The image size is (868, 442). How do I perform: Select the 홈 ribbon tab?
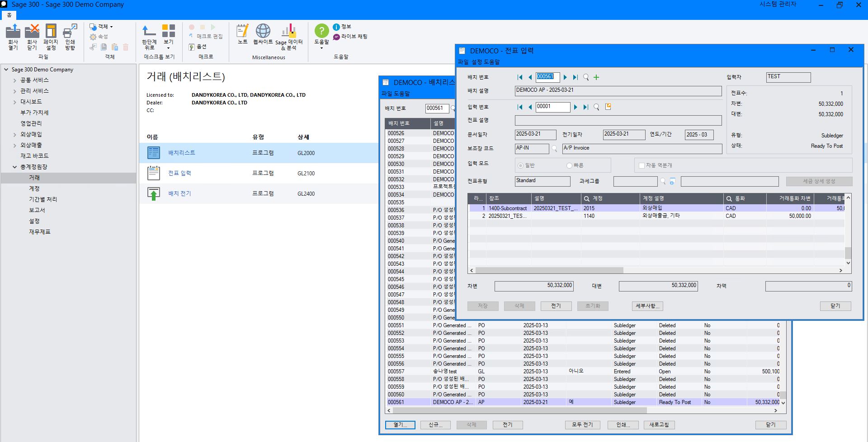click(9, 15)
